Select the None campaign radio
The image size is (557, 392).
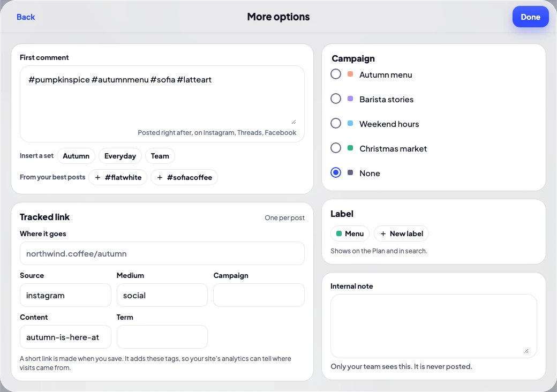[x=336, y=172]
